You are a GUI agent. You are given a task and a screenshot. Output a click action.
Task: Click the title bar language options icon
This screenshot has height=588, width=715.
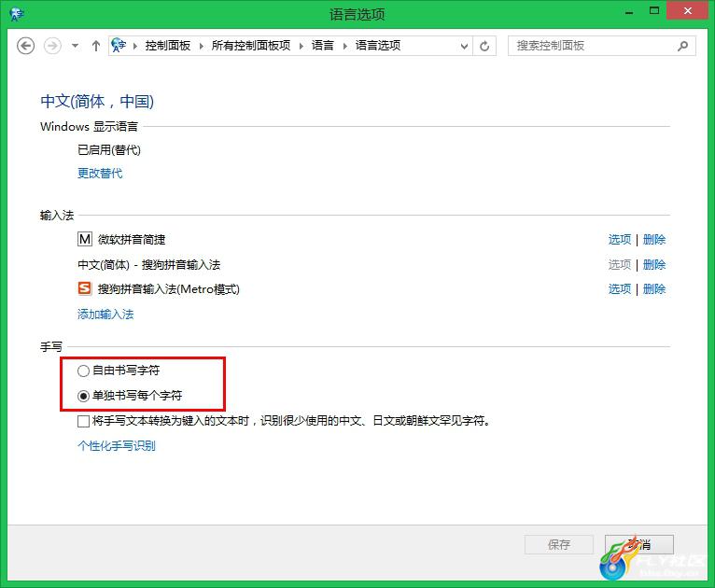[x=17, y=14]
